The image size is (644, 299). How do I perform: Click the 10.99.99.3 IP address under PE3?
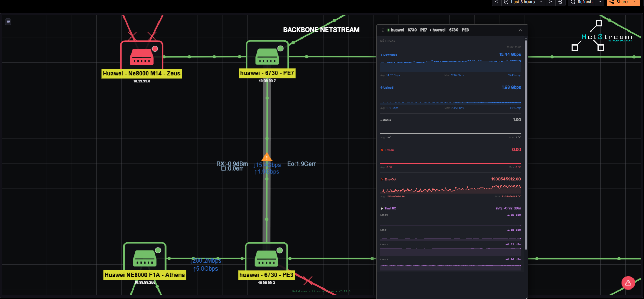[267, 283]
